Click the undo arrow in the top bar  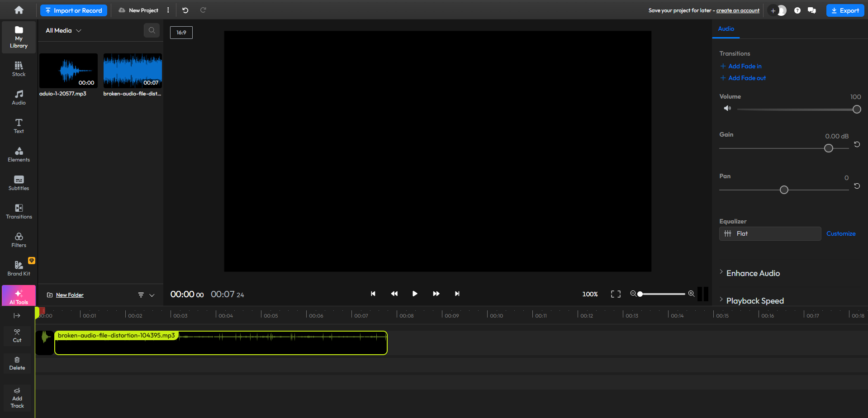185,10
